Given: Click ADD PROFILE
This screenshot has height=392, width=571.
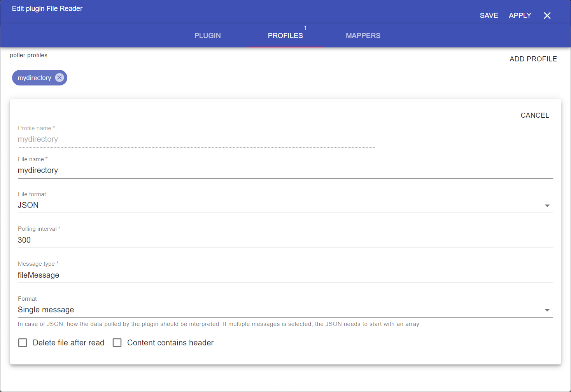Looking at the screenshot, I should [533, 59].
